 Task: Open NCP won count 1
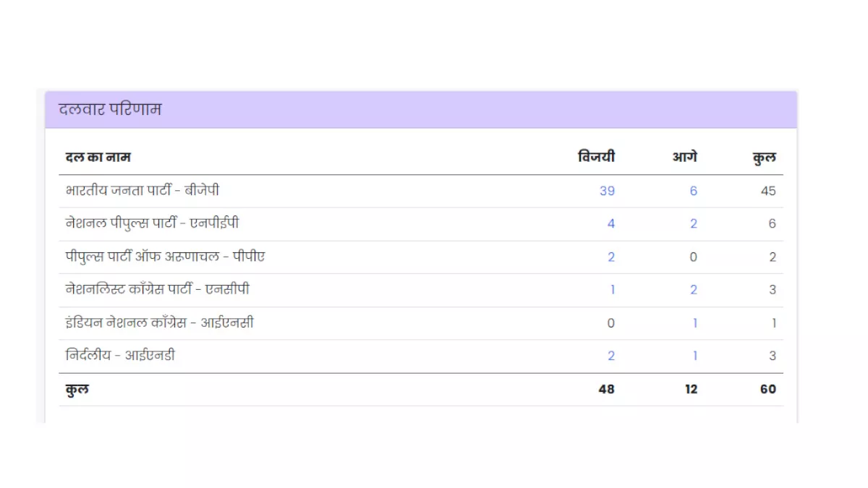(x=613, y=290)
